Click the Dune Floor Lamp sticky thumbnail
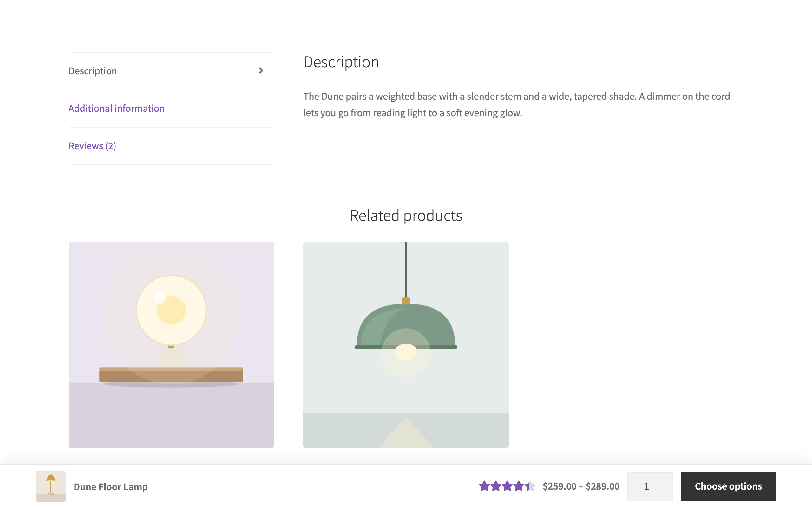 point(51,486)
